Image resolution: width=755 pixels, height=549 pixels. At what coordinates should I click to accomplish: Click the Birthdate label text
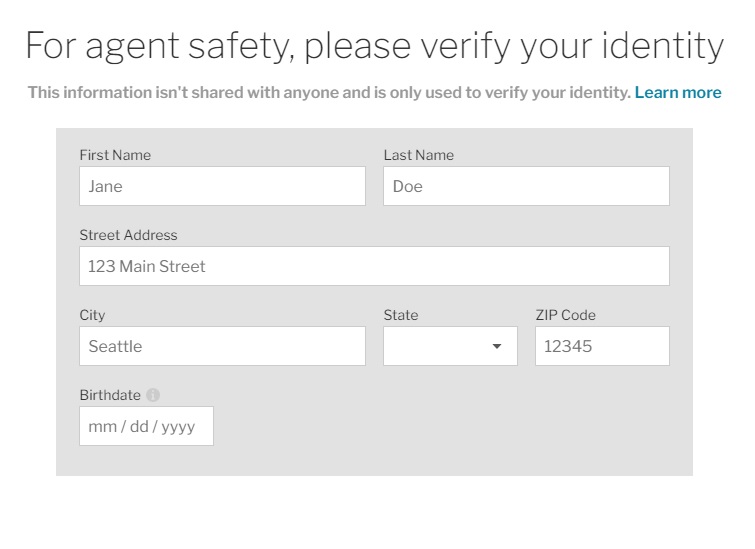click(x=110, y=395)
